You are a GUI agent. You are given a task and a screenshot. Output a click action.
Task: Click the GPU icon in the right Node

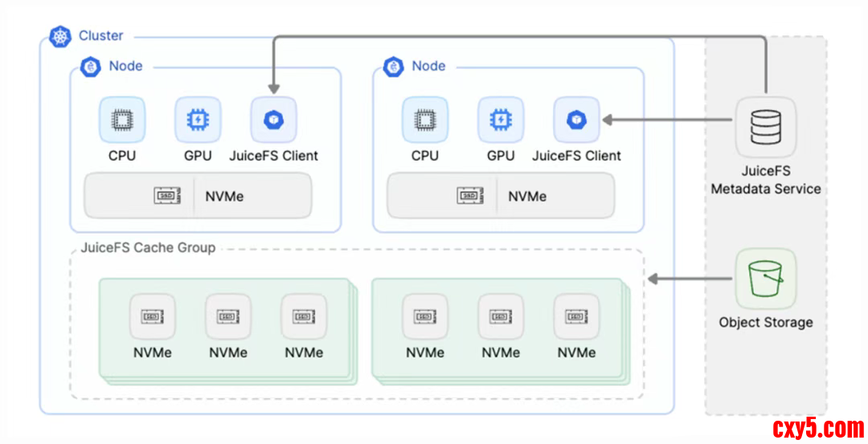501,120
